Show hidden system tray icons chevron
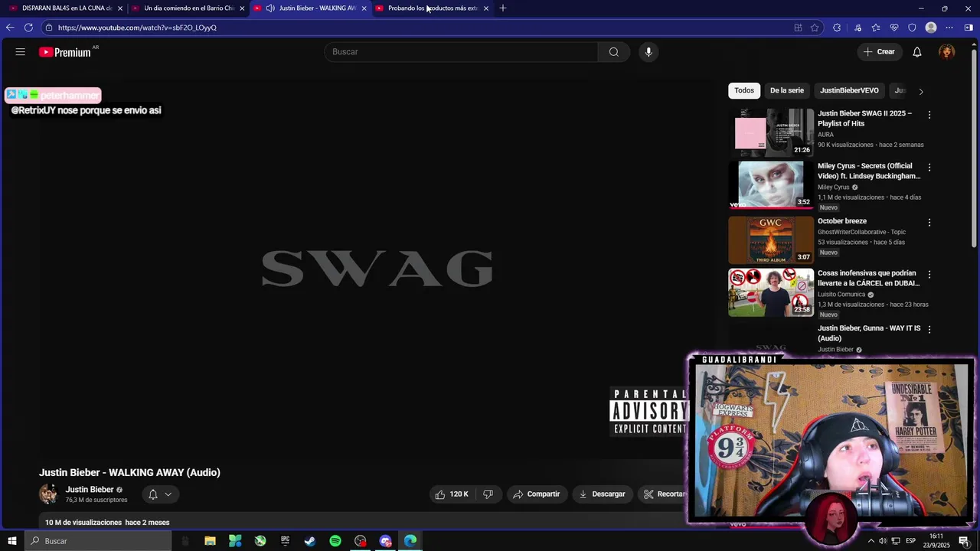 click(871, 541)
